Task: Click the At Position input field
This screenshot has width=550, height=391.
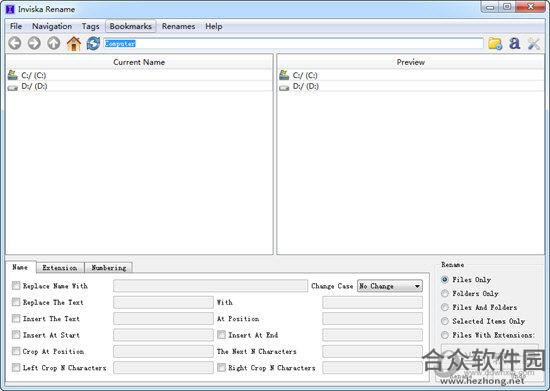Action: click(x=373, y=318)
